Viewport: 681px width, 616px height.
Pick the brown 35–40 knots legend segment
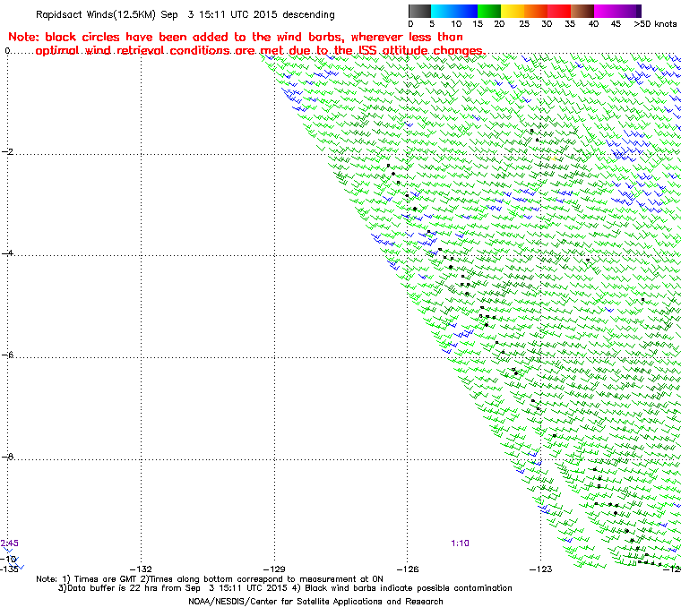[x=582, y=11]
